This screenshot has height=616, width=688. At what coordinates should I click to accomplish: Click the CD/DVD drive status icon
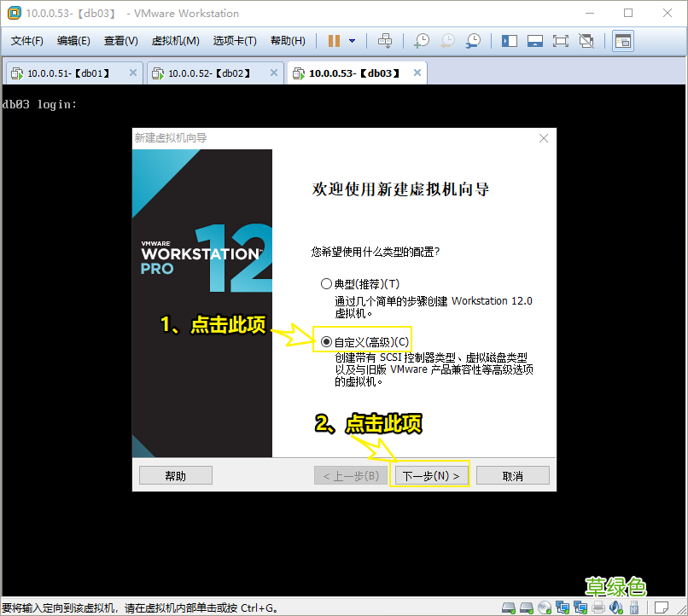pyautogui.click(x=545, y=607)
